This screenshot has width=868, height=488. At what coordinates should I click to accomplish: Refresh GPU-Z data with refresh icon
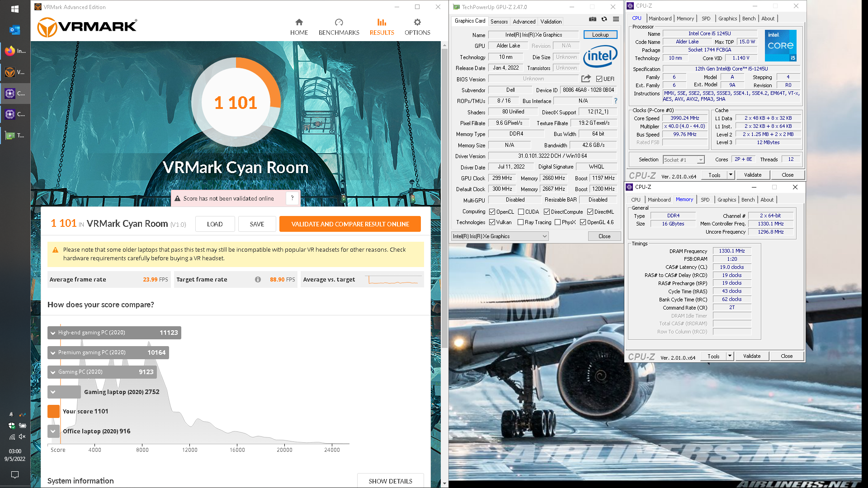click(604, 19)
